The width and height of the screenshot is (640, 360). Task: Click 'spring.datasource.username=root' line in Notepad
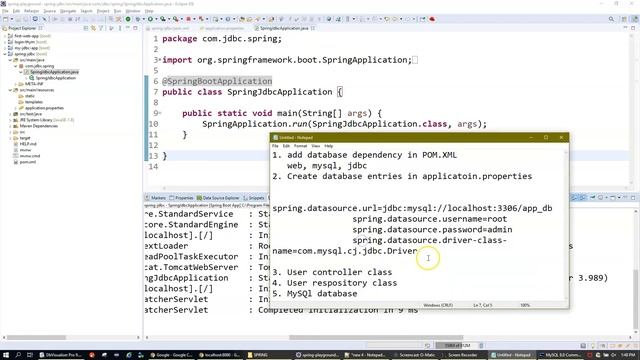pos(430,219)
